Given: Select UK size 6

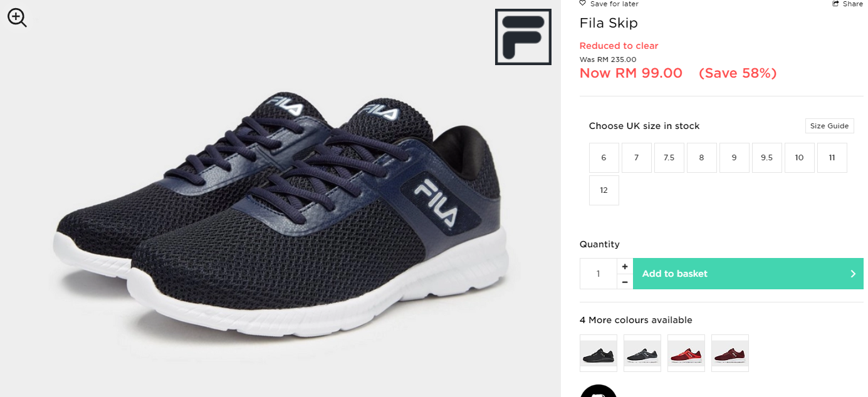Looking at the screenshot, I should [604, 158].
